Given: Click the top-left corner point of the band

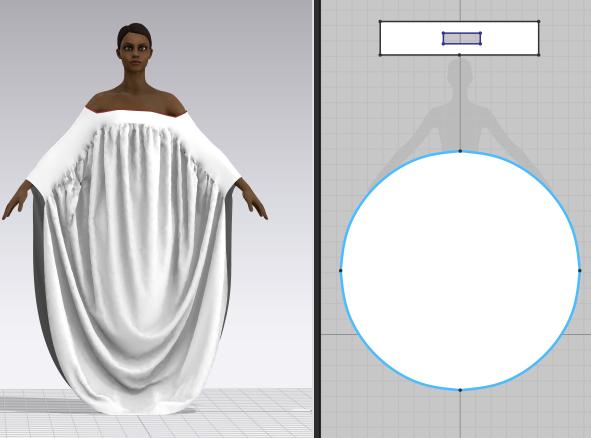Looking at the screenshot, I should click(x=380, y=21).
